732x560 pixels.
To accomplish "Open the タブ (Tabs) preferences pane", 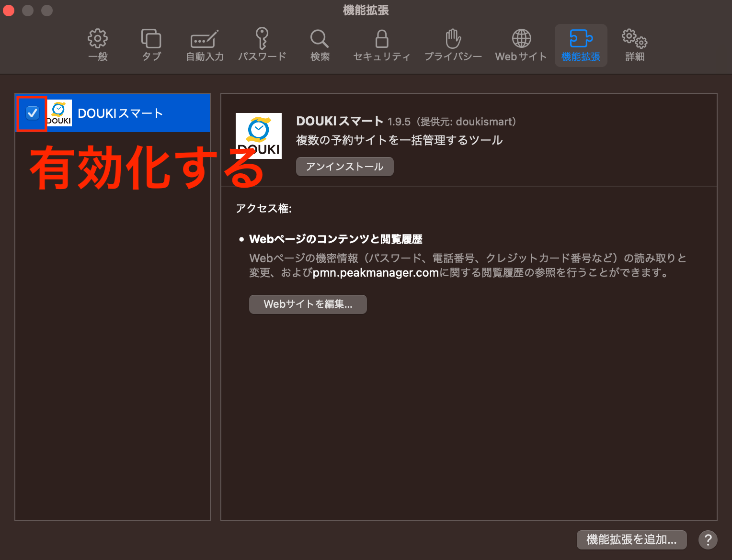I will pos(151,45).
